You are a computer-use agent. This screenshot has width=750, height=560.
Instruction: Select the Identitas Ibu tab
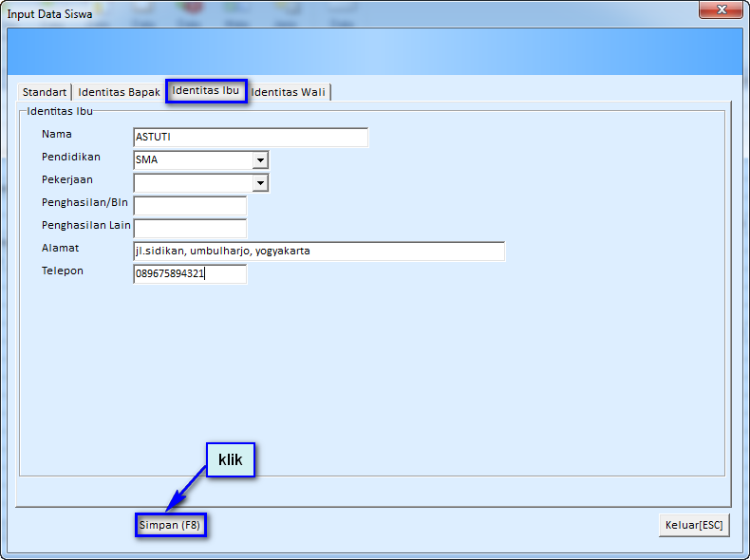(205, 90)
